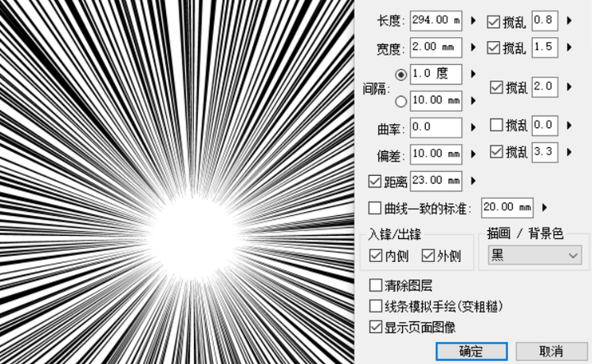This screenshot has height=364, width=592.
Task: Focus the 1.0 度 interval input field
Action: [436, 74]
